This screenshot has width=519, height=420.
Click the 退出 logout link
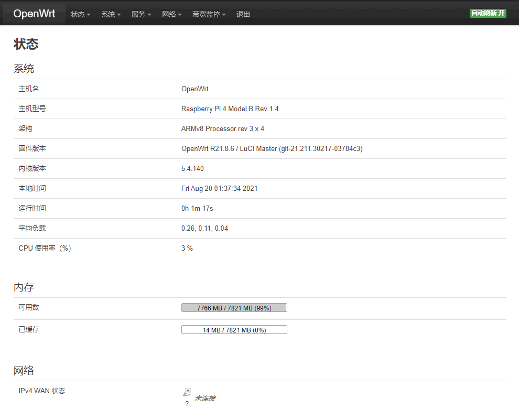pyautogui.click(x=243, y=14)
